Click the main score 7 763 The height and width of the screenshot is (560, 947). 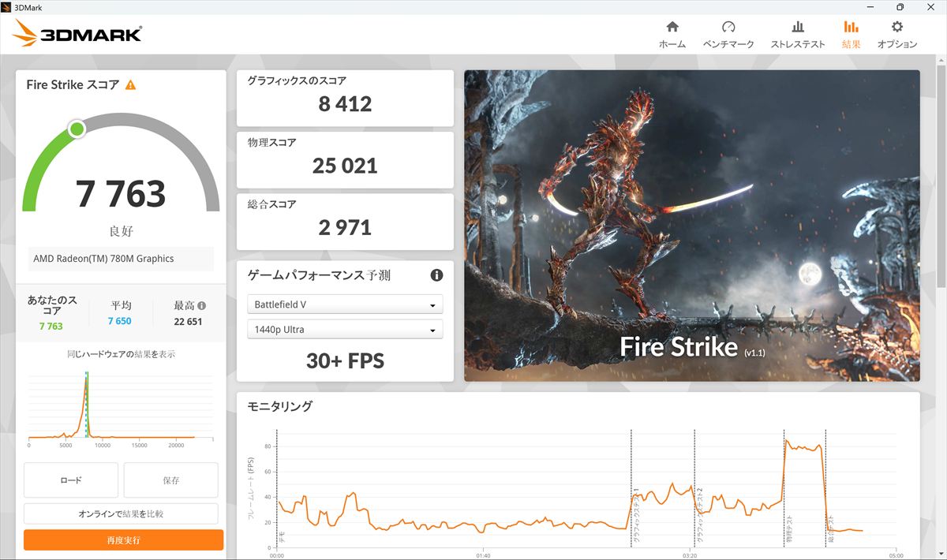coord(121,193)
